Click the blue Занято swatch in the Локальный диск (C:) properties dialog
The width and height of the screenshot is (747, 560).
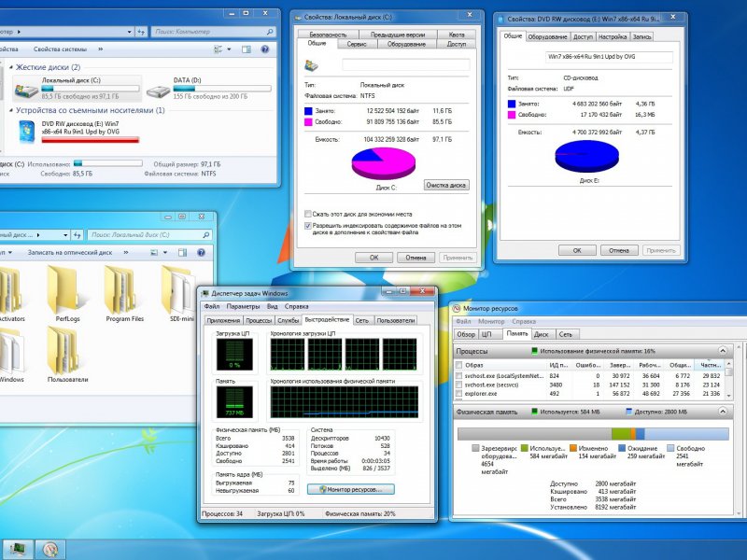coord(308,111)
